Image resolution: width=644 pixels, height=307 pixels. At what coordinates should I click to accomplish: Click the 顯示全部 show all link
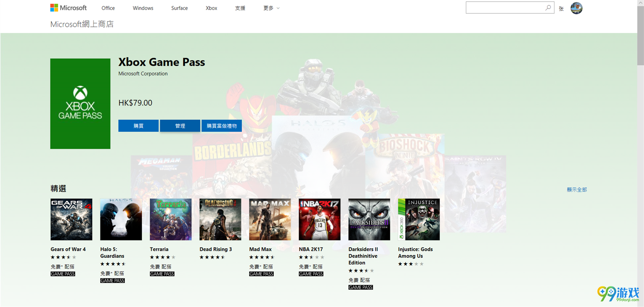coord(577,189)
